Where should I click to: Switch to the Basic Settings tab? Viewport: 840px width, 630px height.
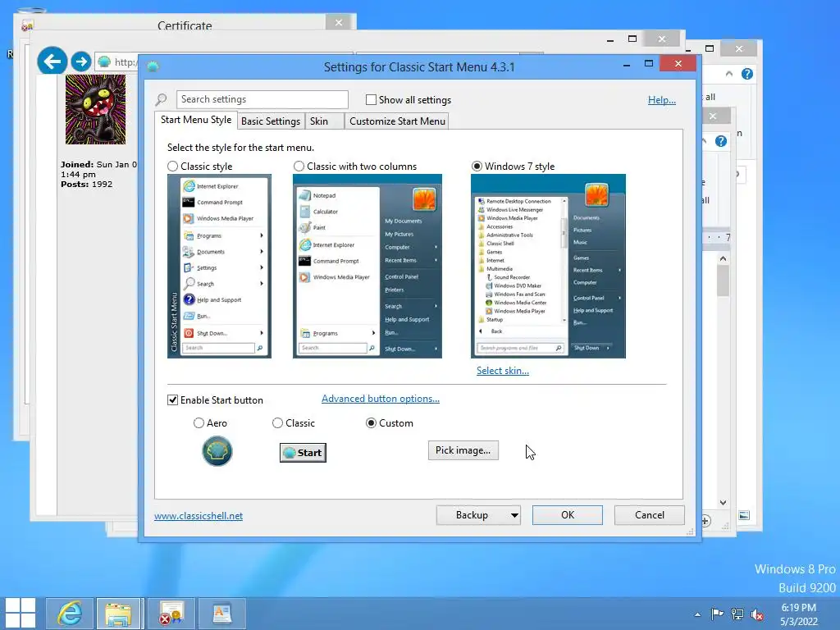(x=271, y=121)
